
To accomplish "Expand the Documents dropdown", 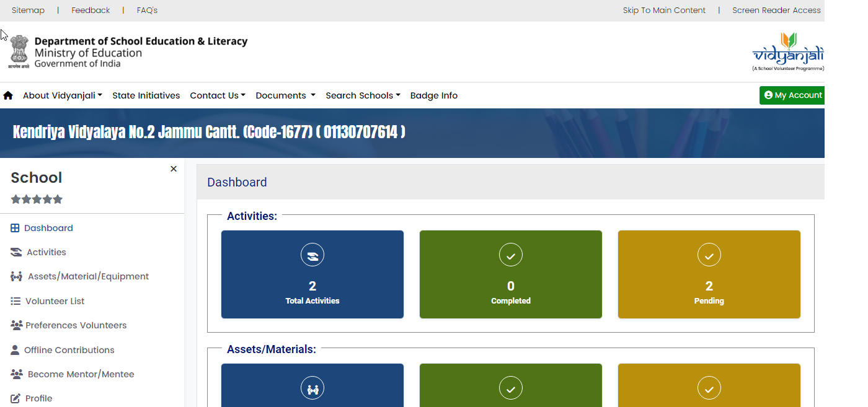I will point(285,95).
